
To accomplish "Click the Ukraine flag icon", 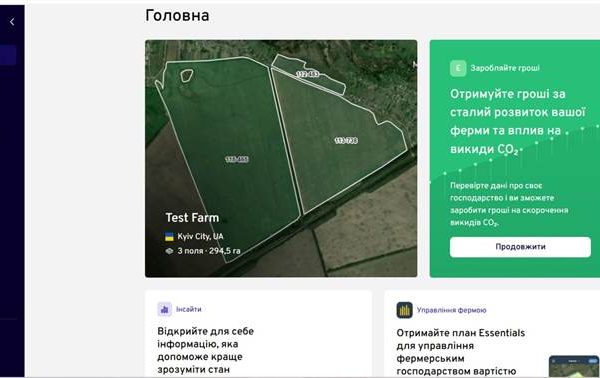I will [x=169, y=237].
